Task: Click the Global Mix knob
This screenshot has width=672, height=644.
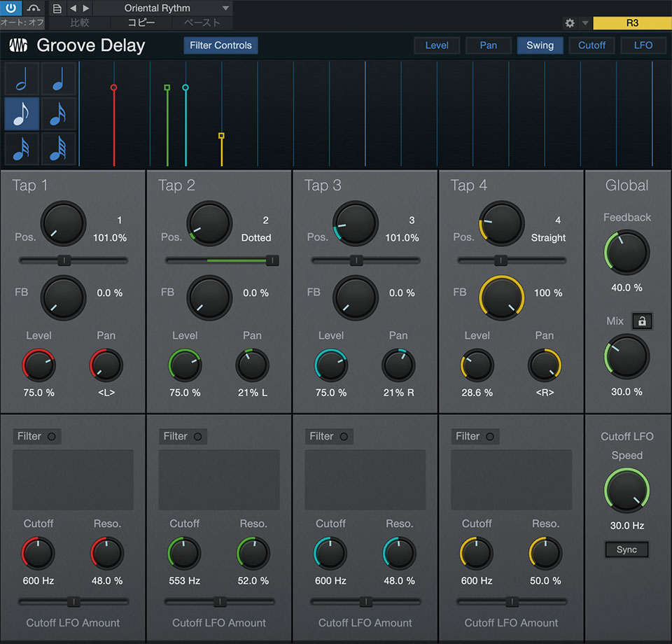Action: [x=626, y=357]
